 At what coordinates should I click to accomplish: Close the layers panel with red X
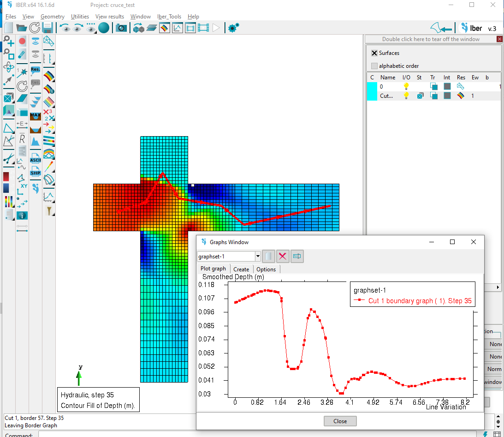pos(499,39)
